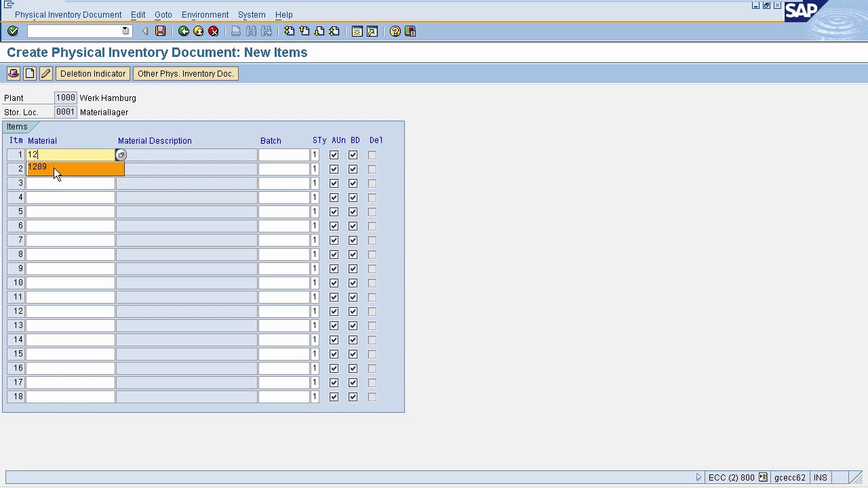The height and width of the screenshot is (488, 868).
Task: Click first icon left of New Item
Action: click(14, 74)
